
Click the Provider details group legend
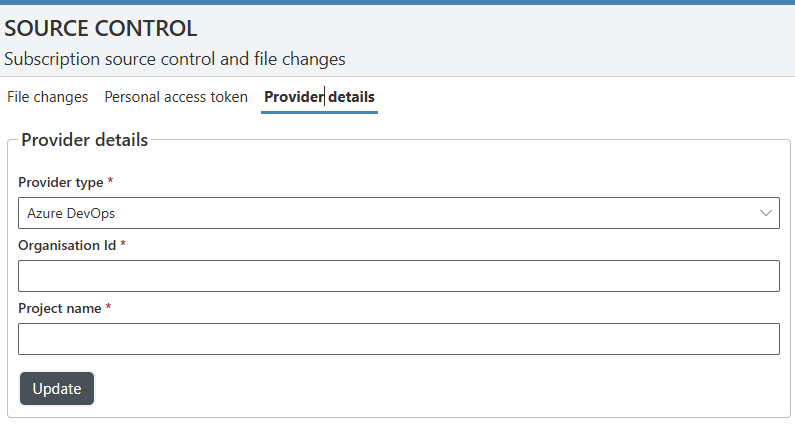[84, 140]
